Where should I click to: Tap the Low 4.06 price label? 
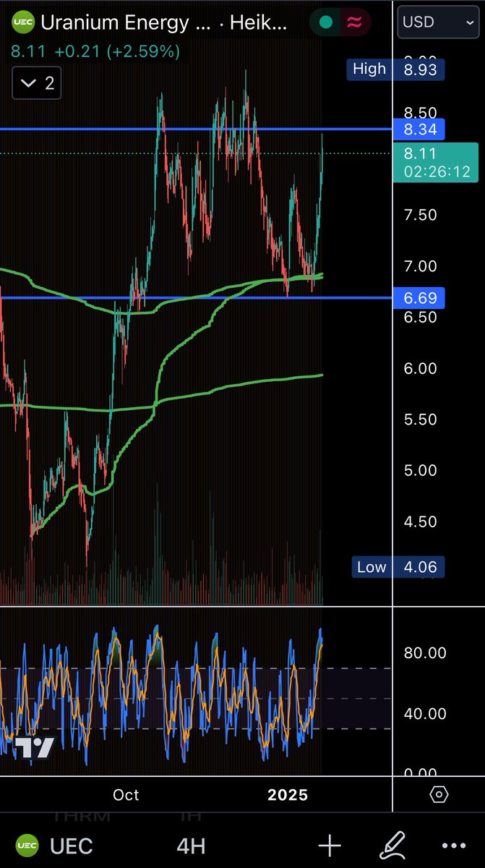[398, 567]
